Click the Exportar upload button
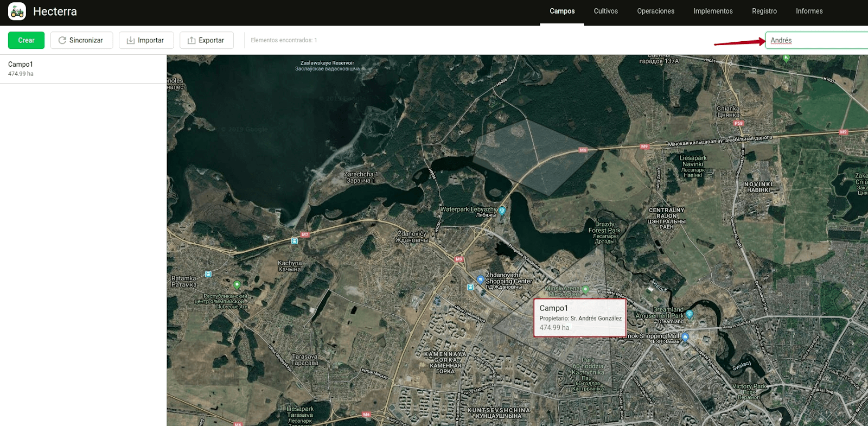Viewport: 868px width, 426px height. pyautogui.click(x=206, y=40)
